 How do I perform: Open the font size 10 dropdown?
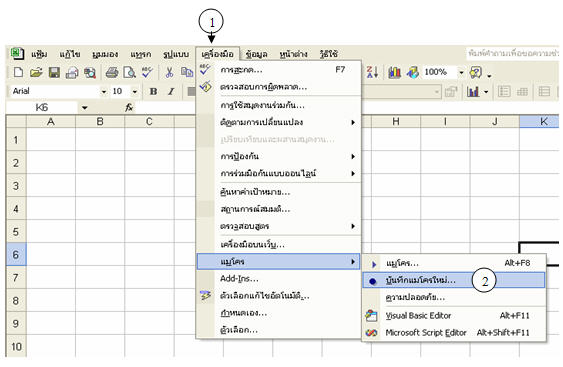click(x=135, y=92)
